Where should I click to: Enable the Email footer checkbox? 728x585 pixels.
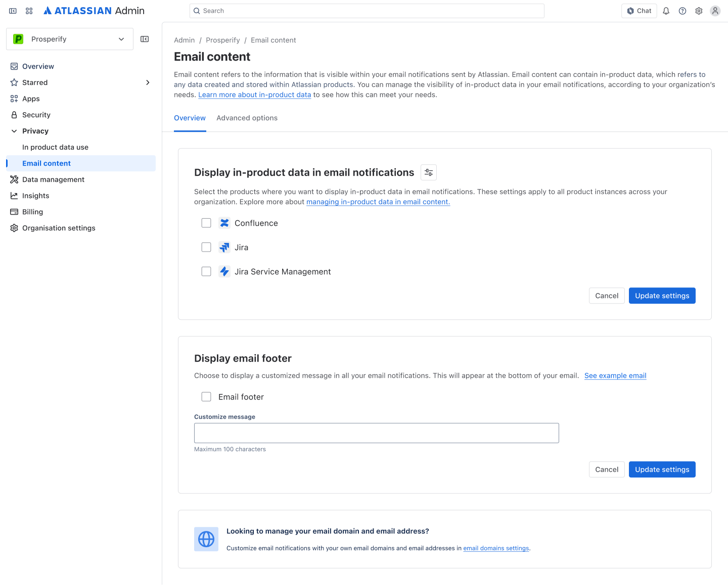pyautogui.click(x=206, y=397)
